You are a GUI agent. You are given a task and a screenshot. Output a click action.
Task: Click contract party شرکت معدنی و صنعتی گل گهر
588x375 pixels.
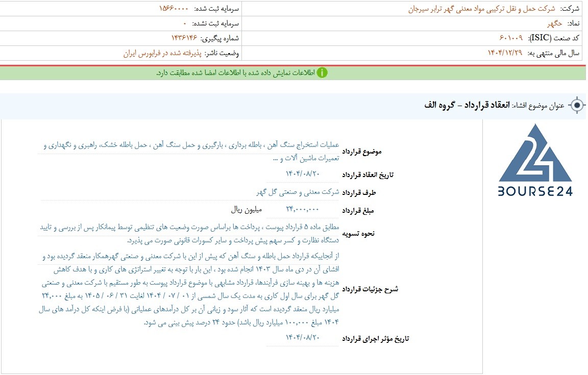coord(298,192)
